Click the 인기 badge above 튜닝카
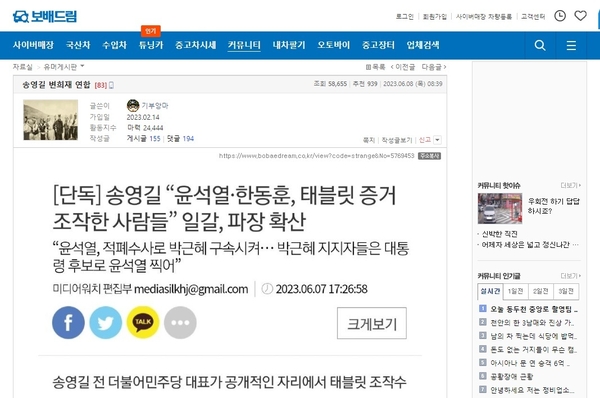The width and height of the screenshot is (600, 398). click(x=150, y=31)
